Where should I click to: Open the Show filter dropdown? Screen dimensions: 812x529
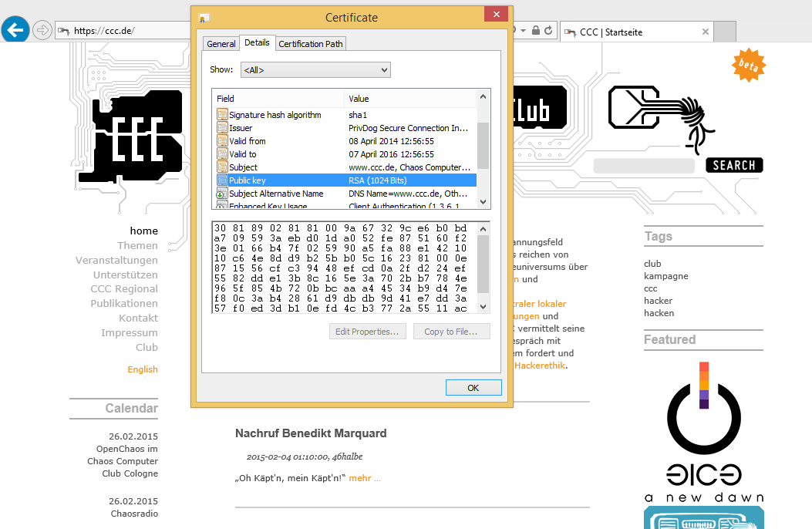(315, 70)
